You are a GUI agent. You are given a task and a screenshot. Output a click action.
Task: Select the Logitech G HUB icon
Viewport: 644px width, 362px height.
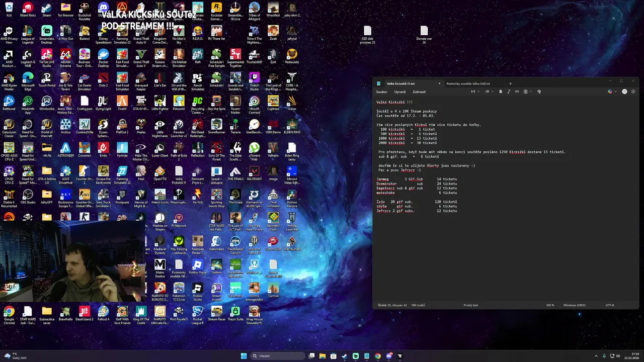pos(28,57)
